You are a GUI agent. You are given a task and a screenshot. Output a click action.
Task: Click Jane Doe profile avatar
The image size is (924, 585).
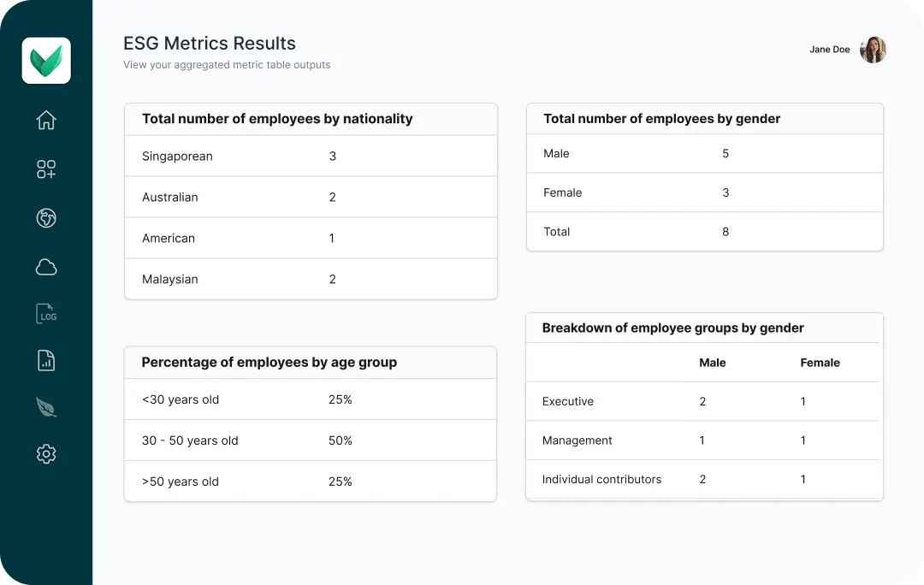873,50
